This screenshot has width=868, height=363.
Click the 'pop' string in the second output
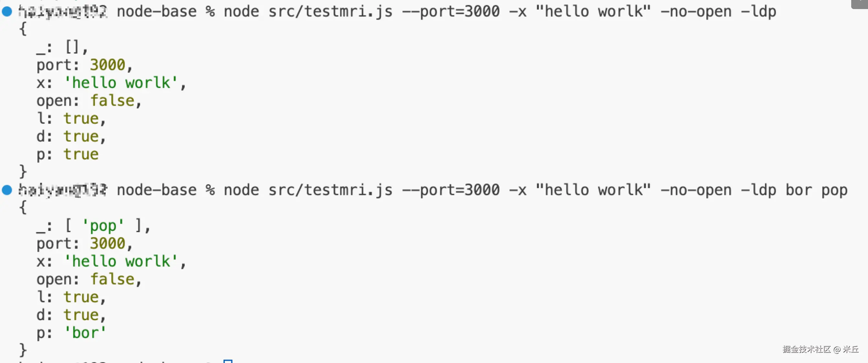point(103,225)
